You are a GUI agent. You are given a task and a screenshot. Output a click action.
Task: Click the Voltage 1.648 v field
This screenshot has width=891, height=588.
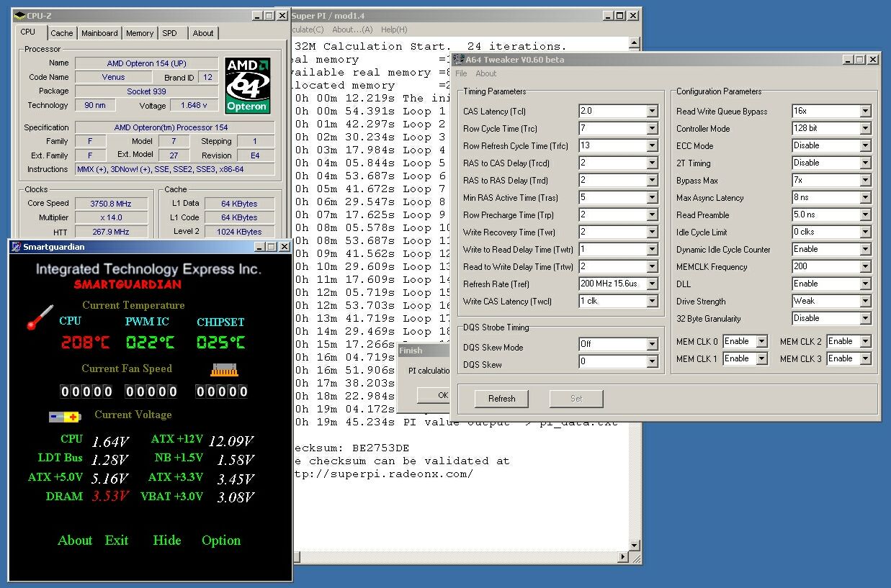click(x=194, y=105)
